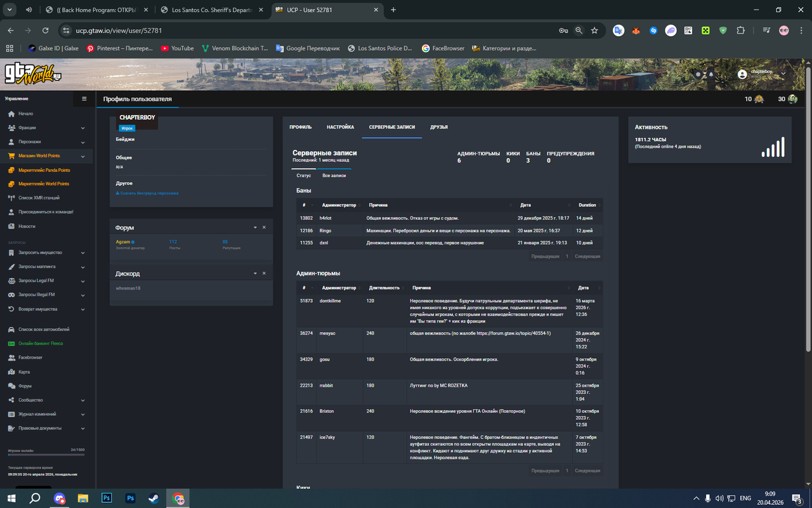Click the Новости news icon
Viewport: 812px width, 508px height.
[11, 226]
